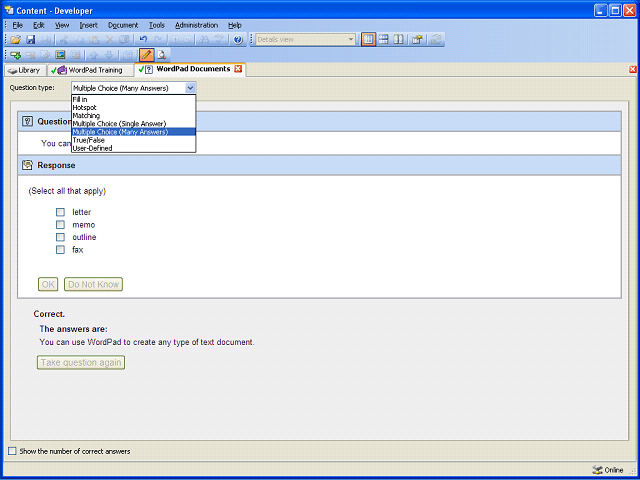Open the Tools menu
640x480 pixels.
[157, 25]
